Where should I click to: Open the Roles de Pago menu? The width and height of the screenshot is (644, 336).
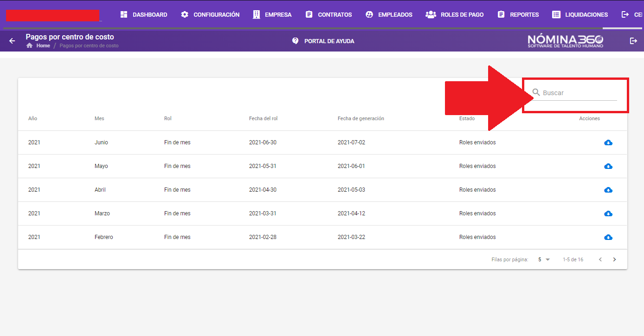[x=455, y=14]
